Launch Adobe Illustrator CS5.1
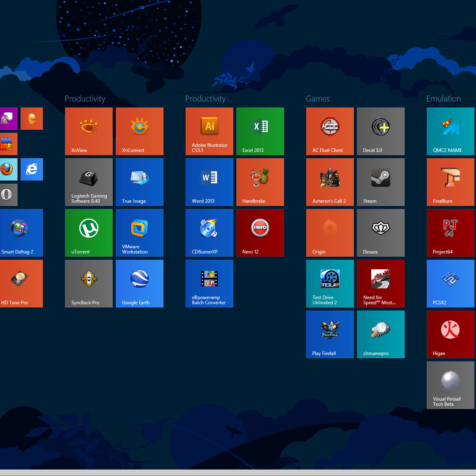 click(x=209, y=131)
